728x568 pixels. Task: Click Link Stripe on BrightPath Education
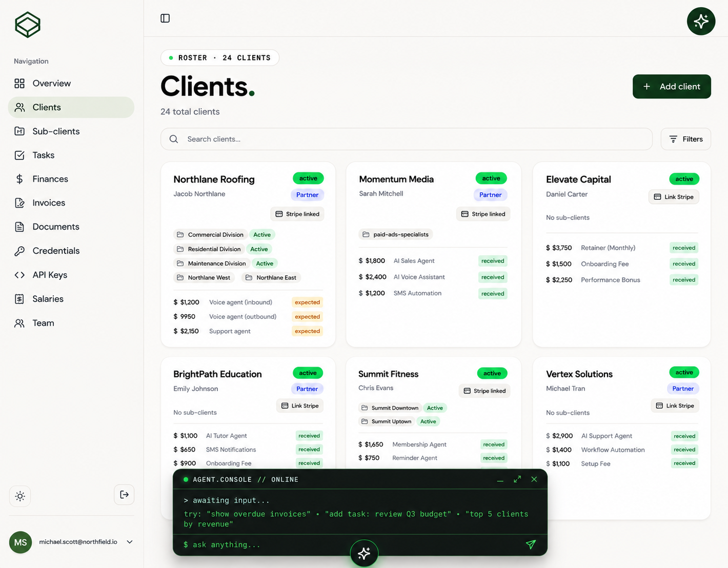[x=300, y=405]
